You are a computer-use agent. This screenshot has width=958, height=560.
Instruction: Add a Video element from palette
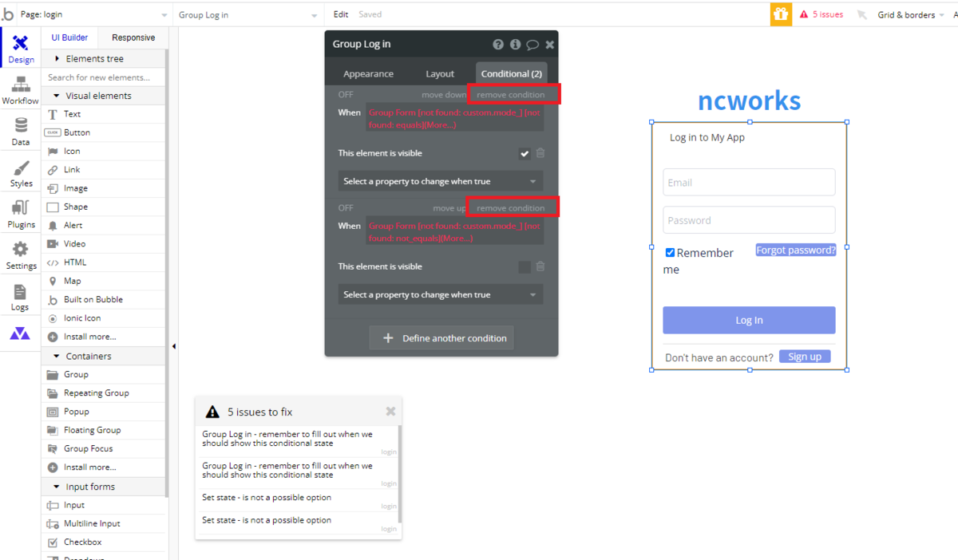104,244
